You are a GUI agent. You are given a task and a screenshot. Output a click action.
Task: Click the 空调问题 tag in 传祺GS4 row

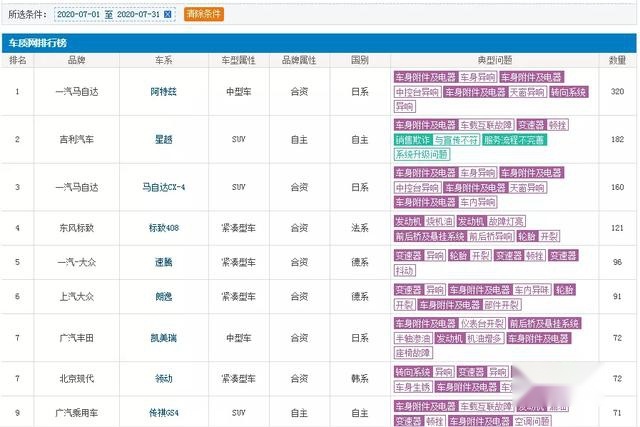532,421
